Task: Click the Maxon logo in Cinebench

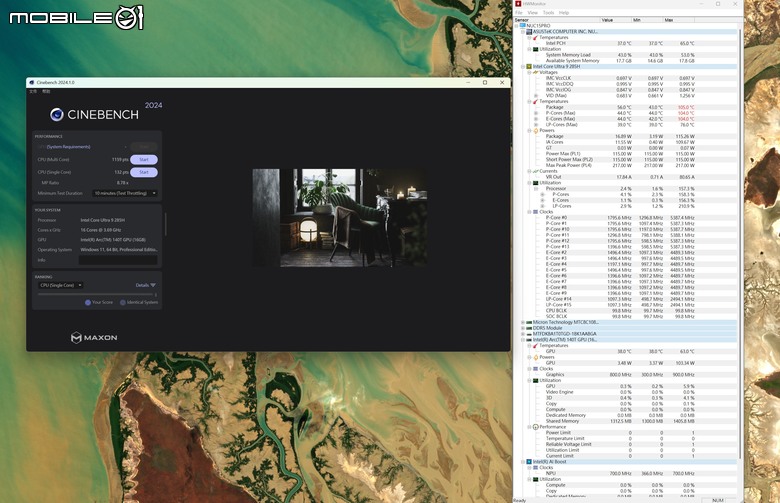Action: 94,338
